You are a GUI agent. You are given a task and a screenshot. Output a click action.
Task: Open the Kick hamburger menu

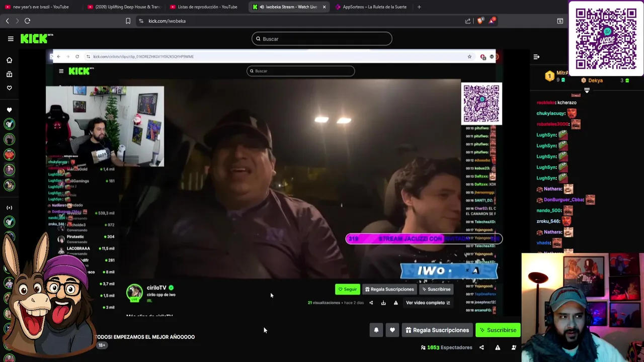click(11, 39)
